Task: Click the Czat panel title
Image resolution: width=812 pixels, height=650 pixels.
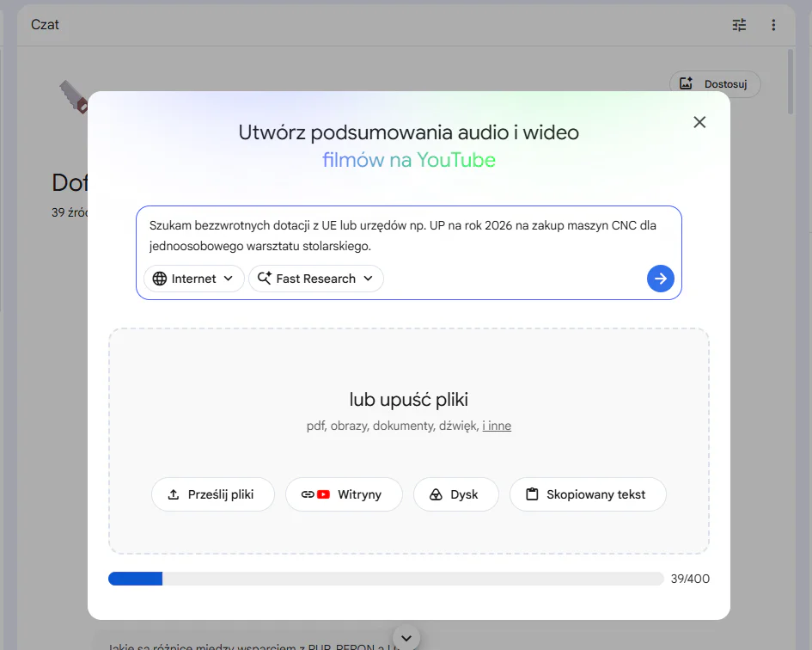Action: pos(45,25)
